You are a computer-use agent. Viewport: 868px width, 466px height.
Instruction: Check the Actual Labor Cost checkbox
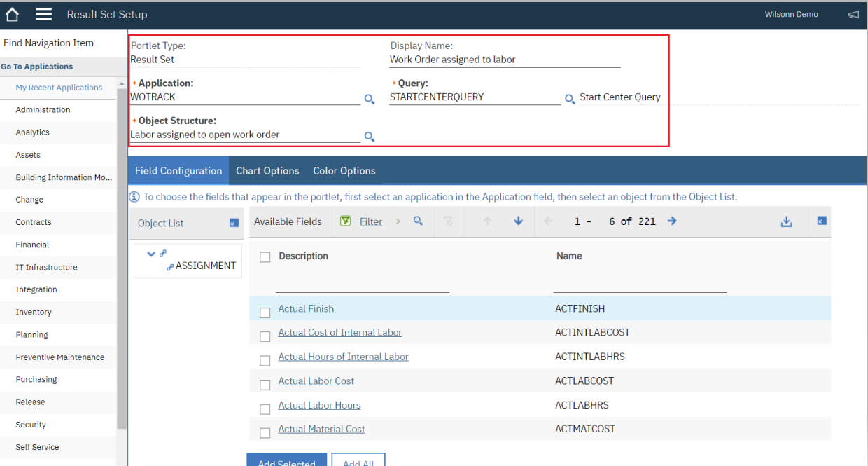pyautogui.click(x=265, y=384)
